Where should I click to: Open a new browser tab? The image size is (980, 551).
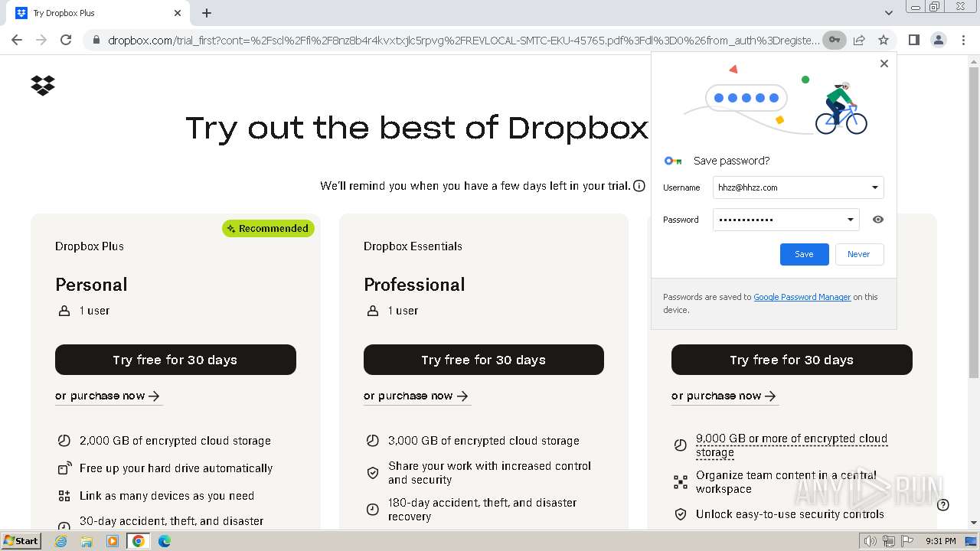click(x=207, y=13)
